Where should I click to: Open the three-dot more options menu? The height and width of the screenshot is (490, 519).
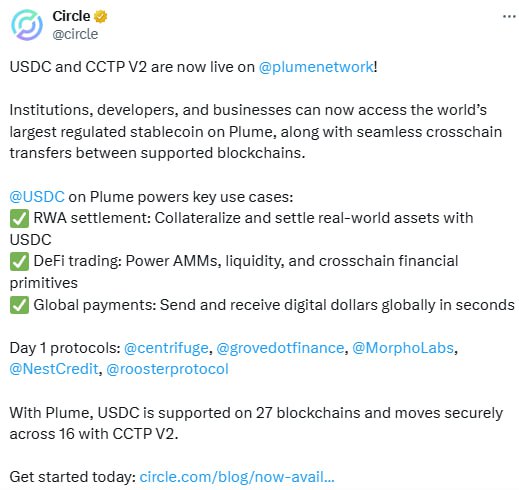509,16
